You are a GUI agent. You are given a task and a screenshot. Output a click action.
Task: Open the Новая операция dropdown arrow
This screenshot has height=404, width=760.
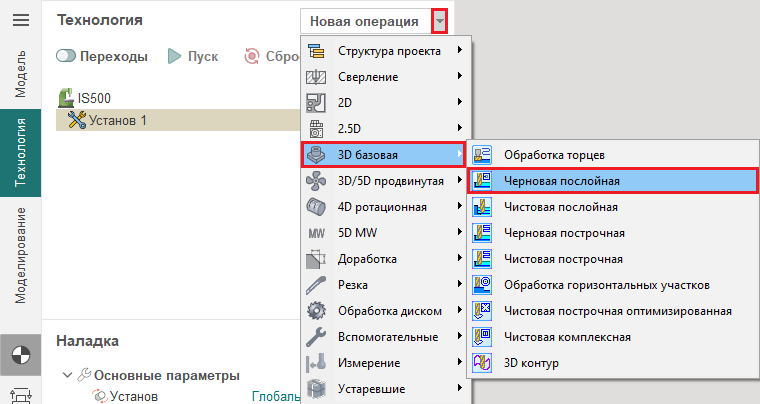(438, 21)
